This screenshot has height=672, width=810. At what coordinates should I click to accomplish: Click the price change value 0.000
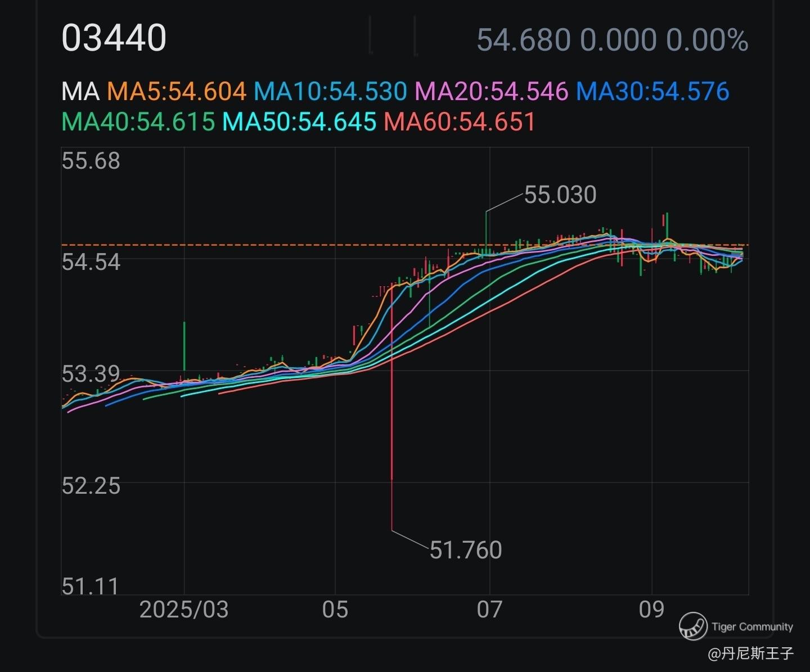tap(618, 40)
